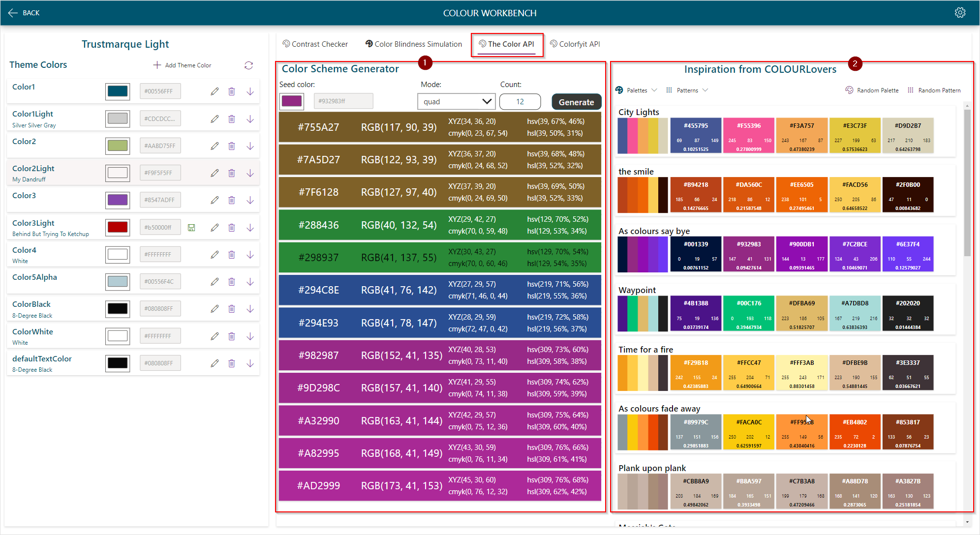Open the Color Blindness Simulation tab

click(414, 44)
